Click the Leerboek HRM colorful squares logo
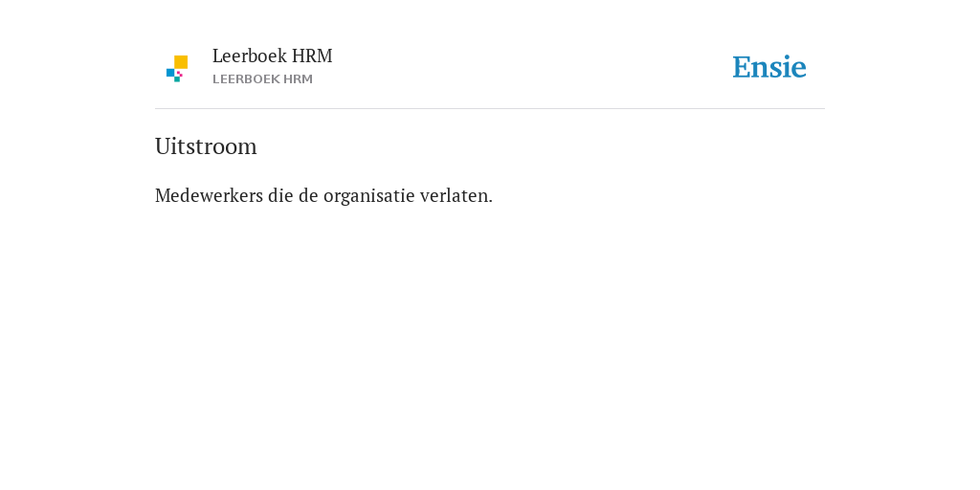This screenshot has width=980, height=490. coord(177,69)
